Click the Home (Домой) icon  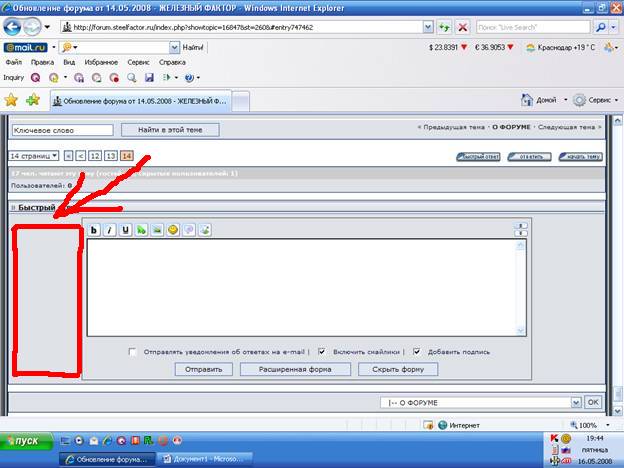coord(528,100)
